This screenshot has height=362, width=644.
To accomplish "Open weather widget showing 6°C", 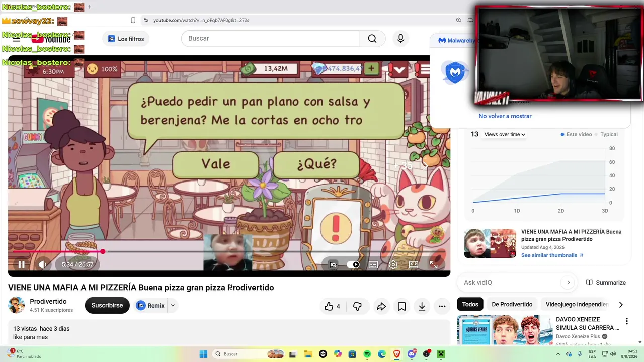I will coord(24,354).
